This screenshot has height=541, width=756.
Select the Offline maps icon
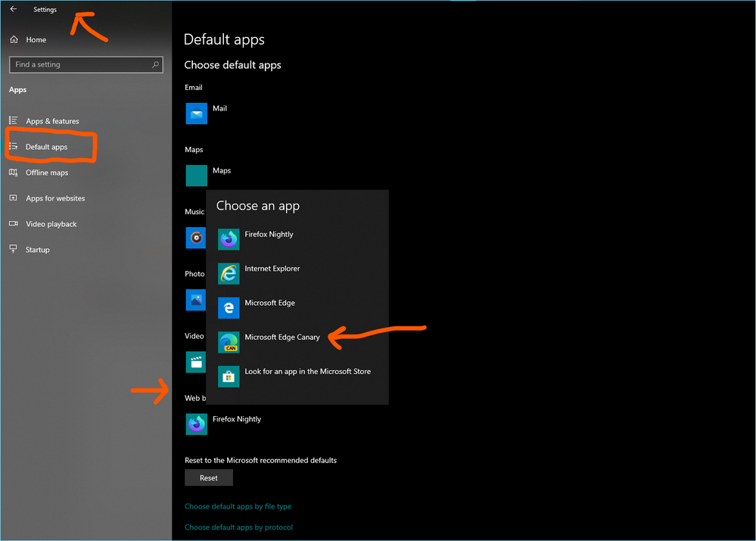(x=13, y=173)
